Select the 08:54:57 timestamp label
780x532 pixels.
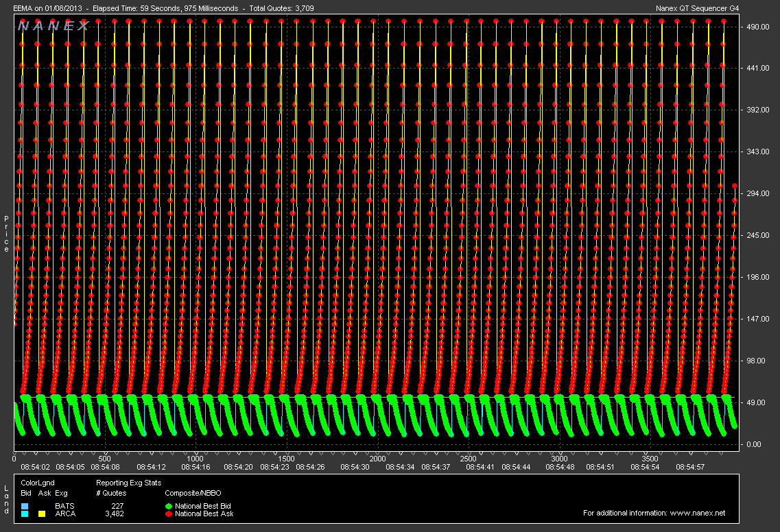(x=690, y=467)
